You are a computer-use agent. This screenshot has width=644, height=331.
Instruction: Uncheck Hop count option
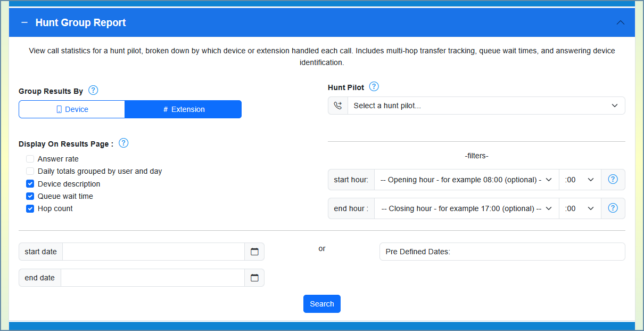tap(30, 208)
